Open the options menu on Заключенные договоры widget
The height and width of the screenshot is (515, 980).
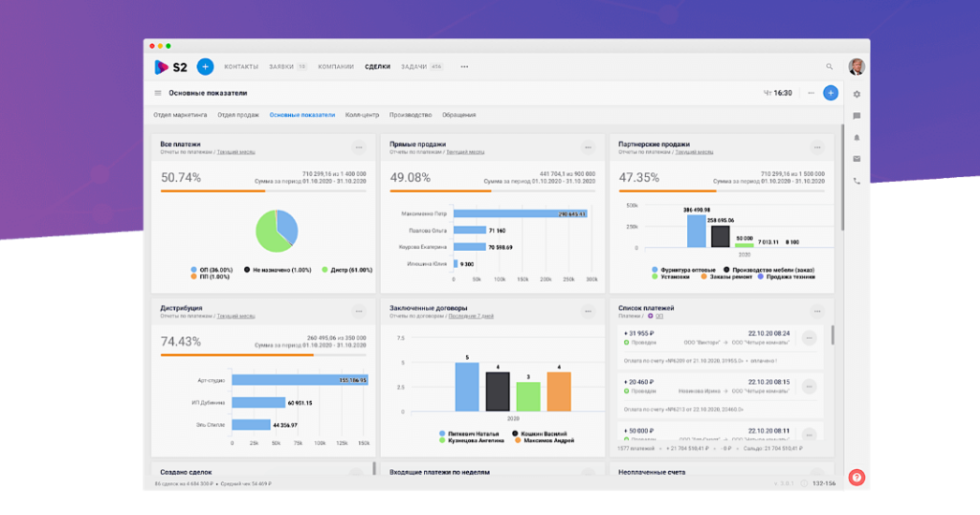589,311
